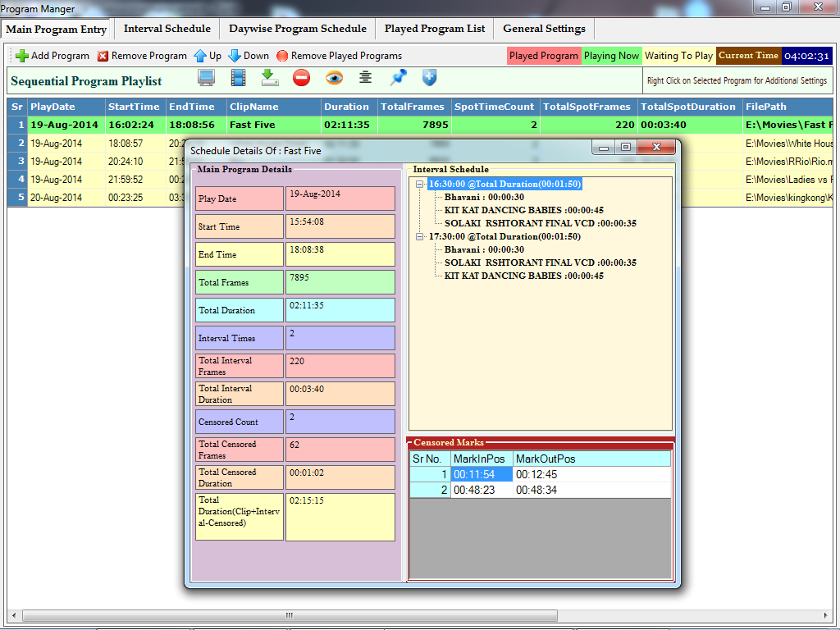This screenshot has height=630, width=840.
Task: Switch to the Interval Schedule tab
Action: click(x=167, y=29)
